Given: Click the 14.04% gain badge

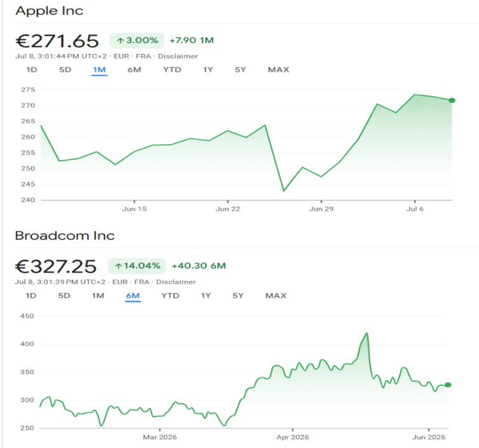Looking at the screenshot, I should point(137,266).
